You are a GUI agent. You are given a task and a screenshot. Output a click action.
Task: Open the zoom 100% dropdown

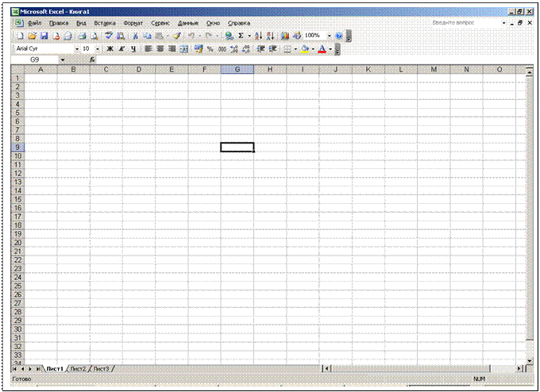point(330,36)
